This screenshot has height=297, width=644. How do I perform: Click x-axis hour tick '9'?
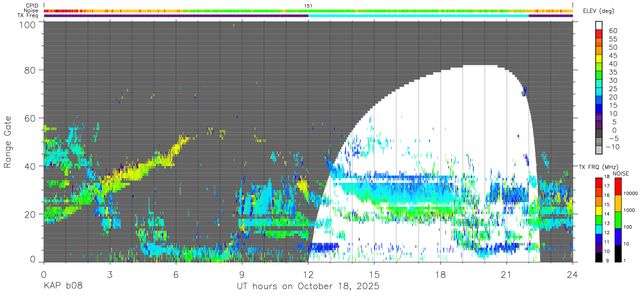pyautogui.click(x=242, y=274)
